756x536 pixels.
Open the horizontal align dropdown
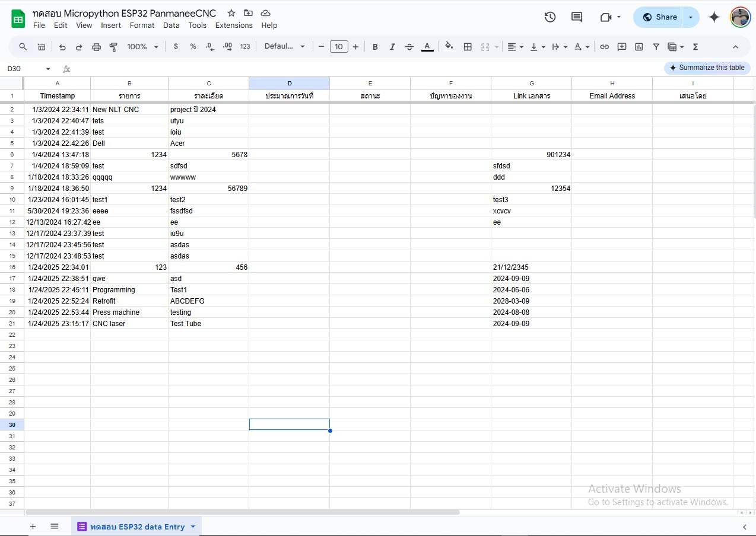(x=515, y=47)
